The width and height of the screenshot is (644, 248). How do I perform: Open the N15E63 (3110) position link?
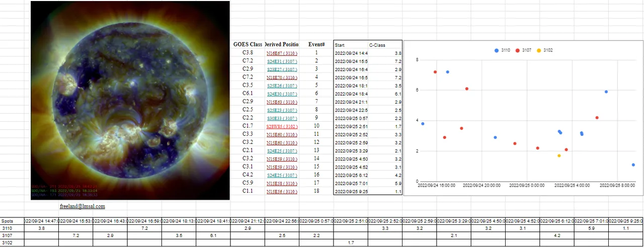pyautogui.click(x=282, y=102)
